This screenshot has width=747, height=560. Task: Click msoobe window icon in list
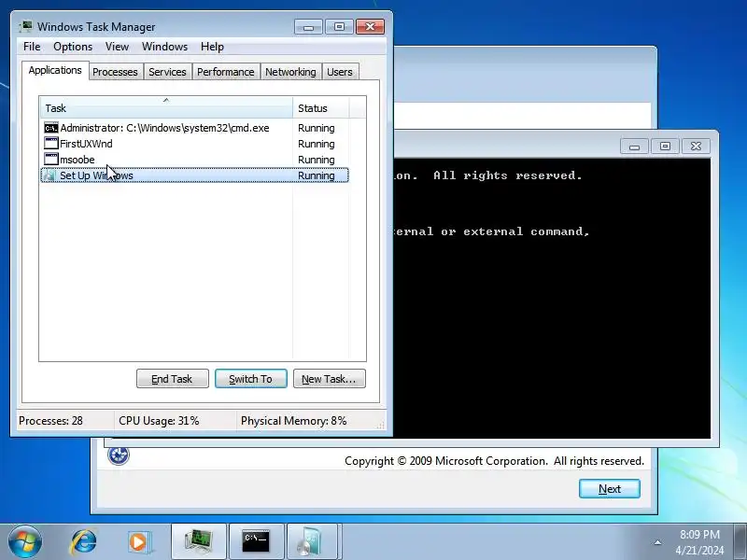click(x=51, y=160)
